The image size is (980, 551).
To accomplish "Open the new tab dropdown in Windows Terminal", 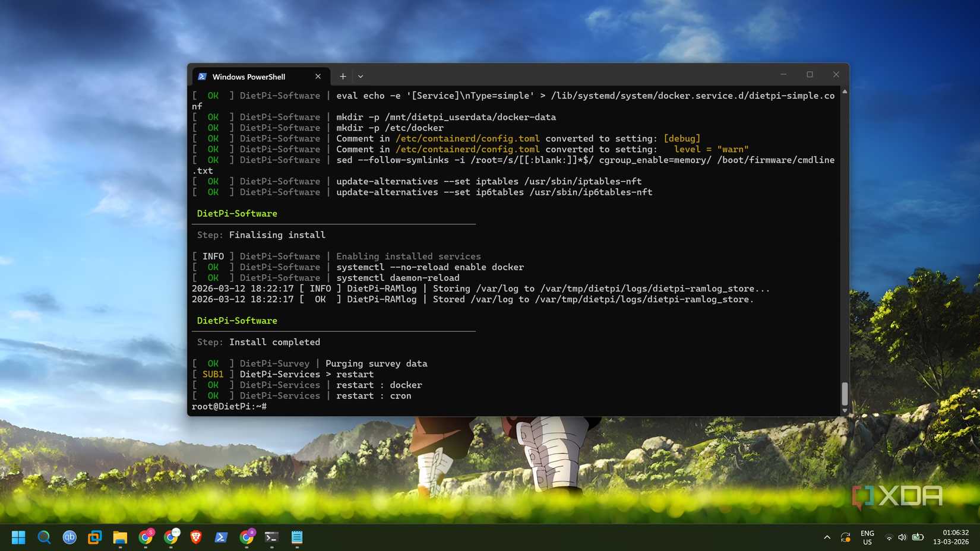I will [361, 76].
